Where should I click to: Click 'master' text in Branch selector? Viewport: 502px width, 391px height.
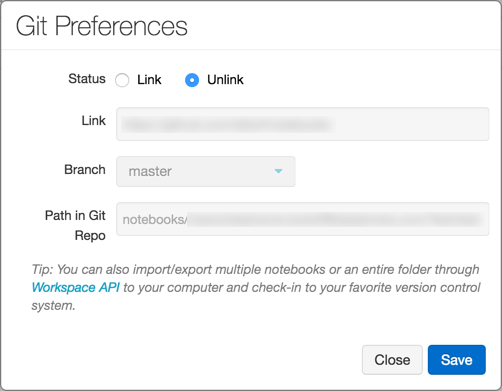150,171
